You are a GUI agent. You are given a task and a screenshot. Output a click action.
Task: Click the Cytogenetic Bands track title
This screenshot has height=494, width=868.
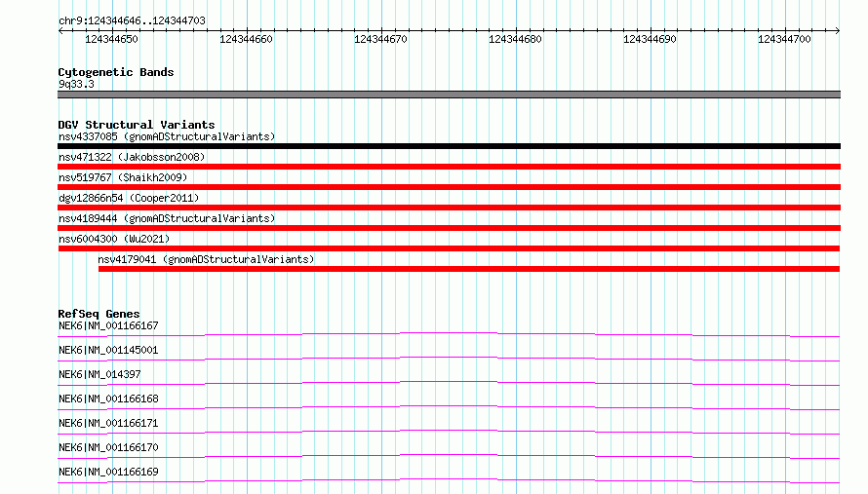point(116,72)
